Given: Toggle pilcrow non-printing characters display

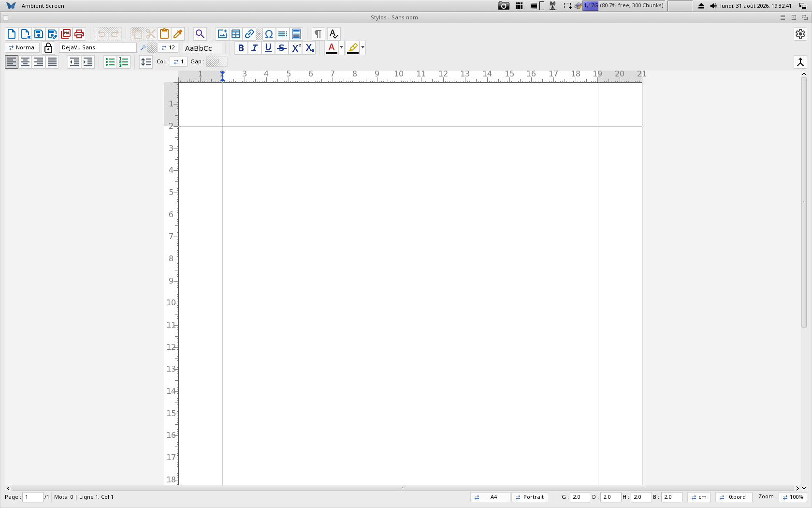Looking at the screenshot, I should [318, 34].
